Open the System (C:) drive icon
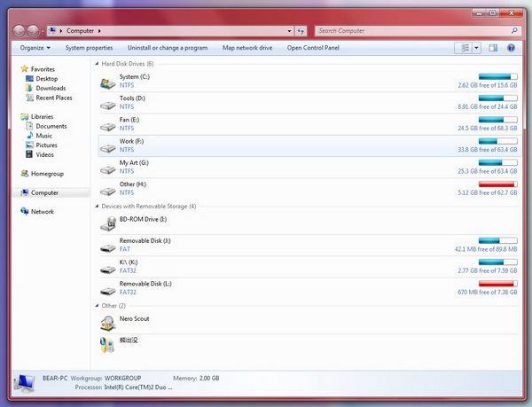532x407 pixels. tap(107, 82)
